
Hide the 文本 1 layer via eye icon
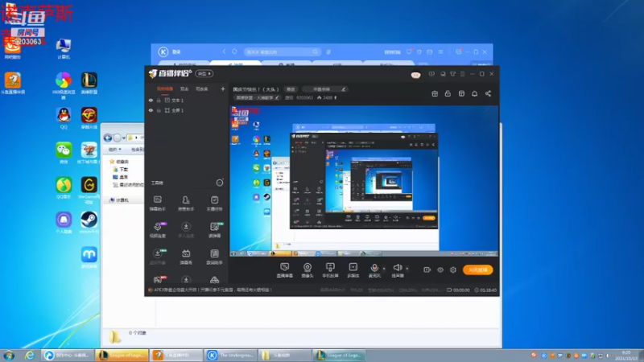[x=151, y=100]
